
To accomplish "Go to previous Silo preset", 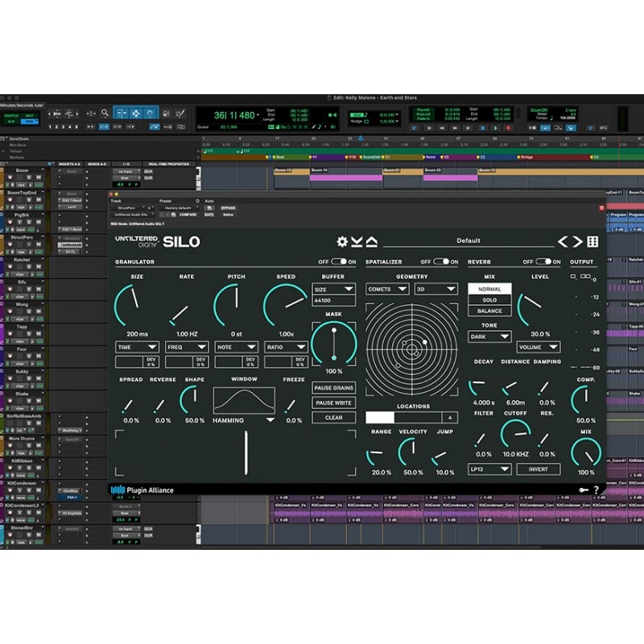I will [563, 242].
